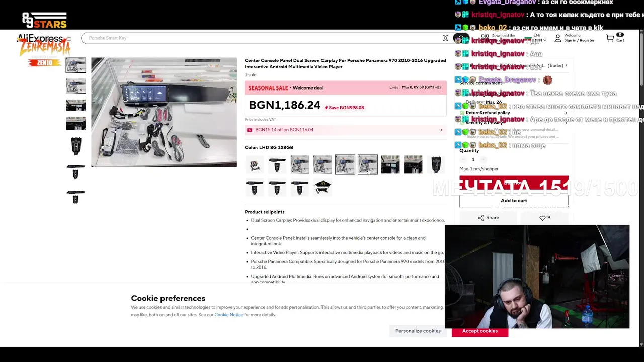Click the product title text

345,63
